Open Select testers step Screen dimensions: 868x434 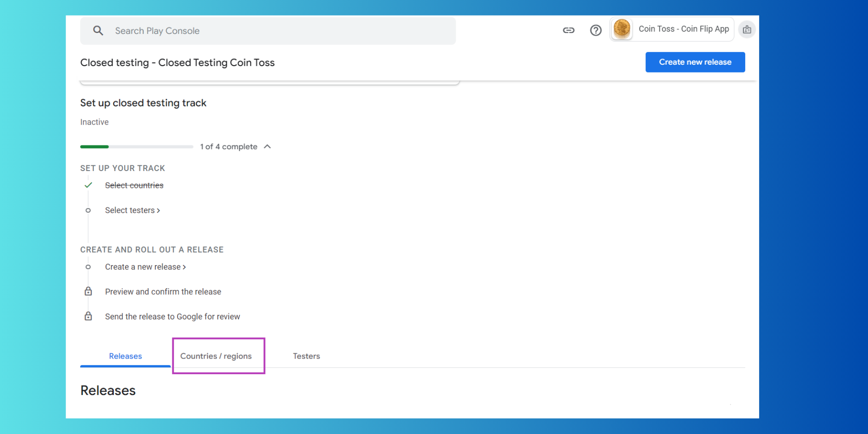click(132, 210)
